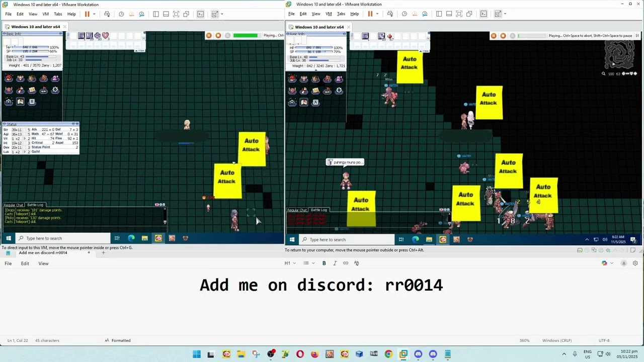Take a snapshot in right VMware window
The image size is (644, 362).
[x=405, y=14]
